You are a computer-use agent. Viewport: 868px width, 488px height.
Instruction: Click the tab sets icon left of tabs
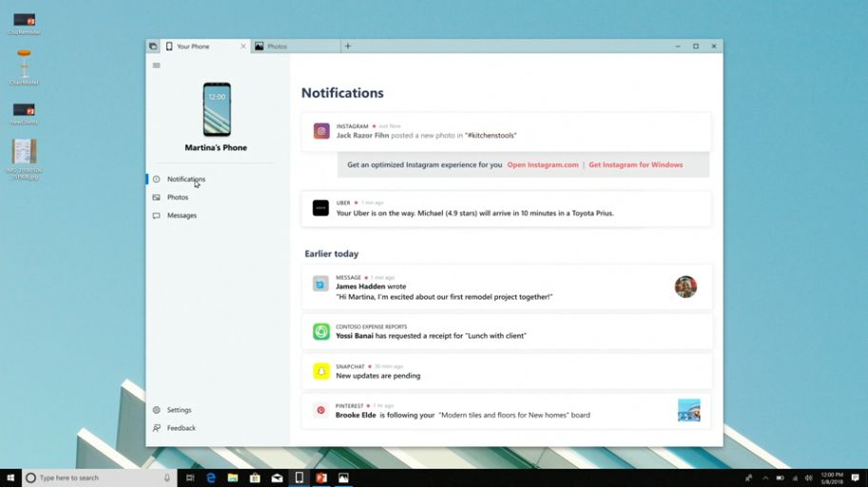(153, 47)
